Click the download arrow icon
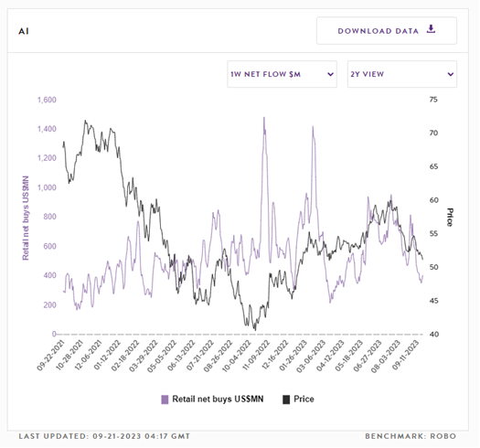Image resolution: width=480 pixels, height=448 pixels. coord(431,29)
